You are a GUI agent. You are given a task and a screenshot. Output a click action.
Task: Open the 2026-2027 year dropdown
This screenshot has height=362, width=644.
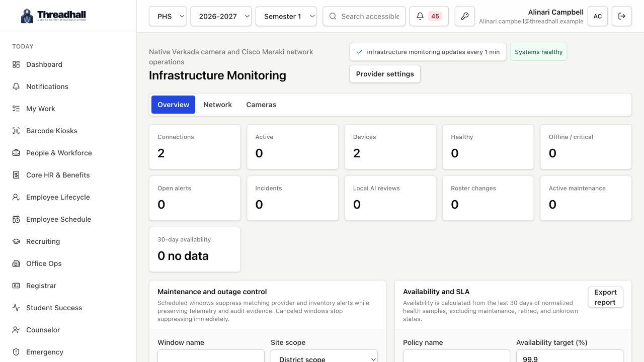tap(221, 16)
